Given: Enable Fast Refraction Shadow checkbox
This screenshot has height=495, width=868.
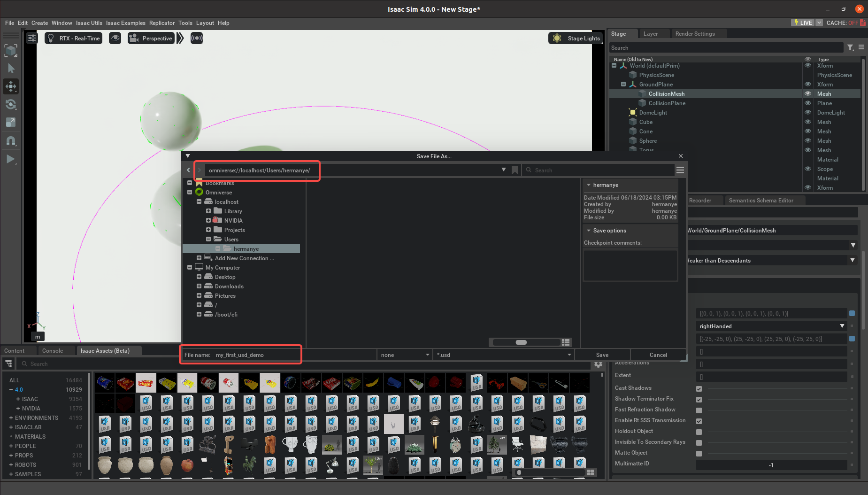Looking at the screenshot, I should 699,410.
